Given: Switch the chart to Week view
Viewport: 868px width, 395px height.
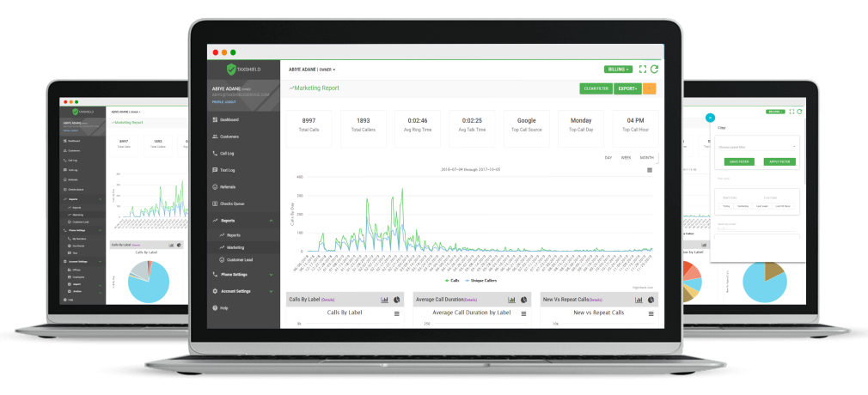Looking at the screenshot, I should (x=626, y=158).
